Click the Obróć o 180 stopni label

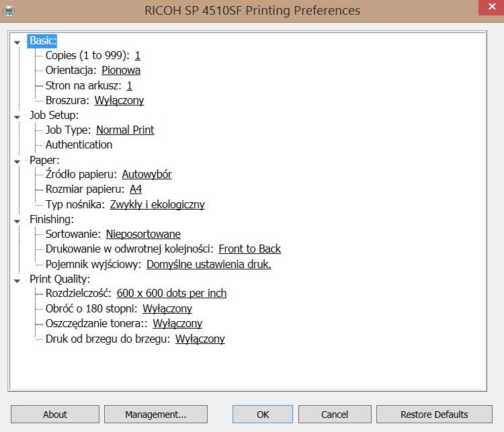(91, 308)
